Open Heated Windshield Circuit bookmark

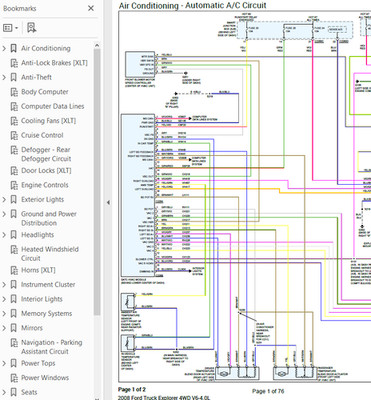(50, 254)
